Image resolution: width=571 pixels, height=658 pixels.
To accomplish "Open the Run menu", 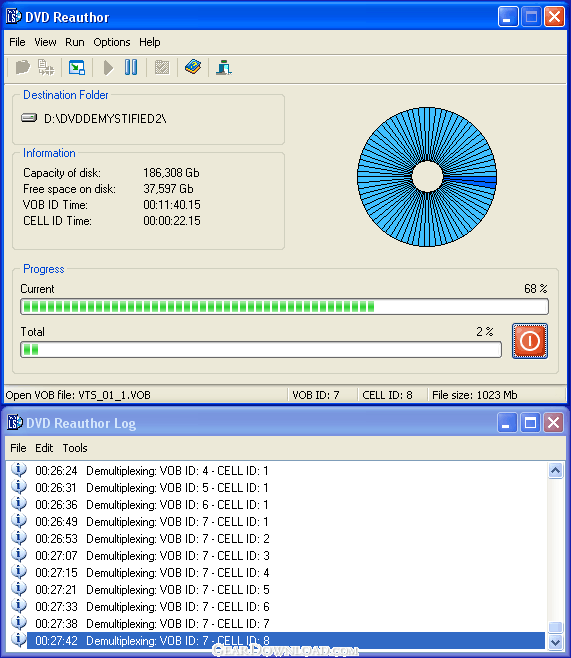I will coord(75,42).
